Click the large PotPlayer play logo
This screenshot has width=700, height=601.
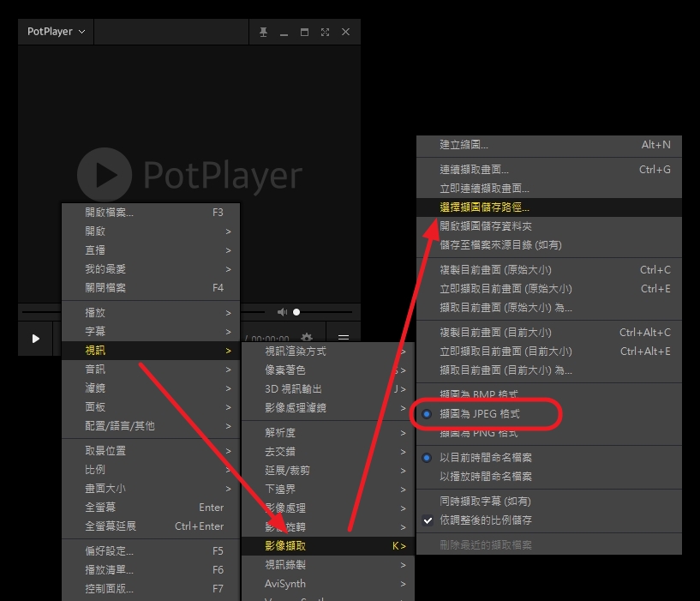pos(105,175)
